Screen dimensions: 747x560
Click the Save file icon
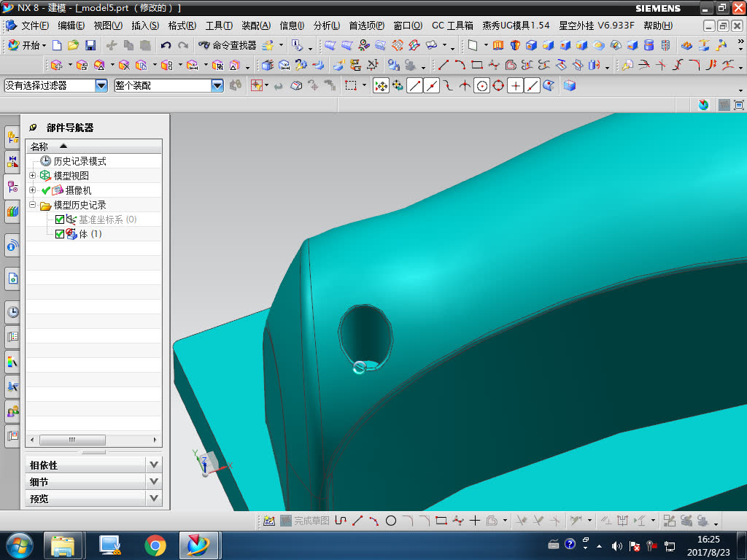(90, 45)
